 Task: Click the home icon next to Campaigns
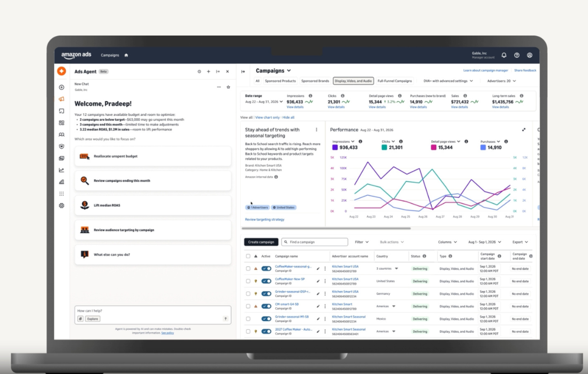tap(126, 55)
